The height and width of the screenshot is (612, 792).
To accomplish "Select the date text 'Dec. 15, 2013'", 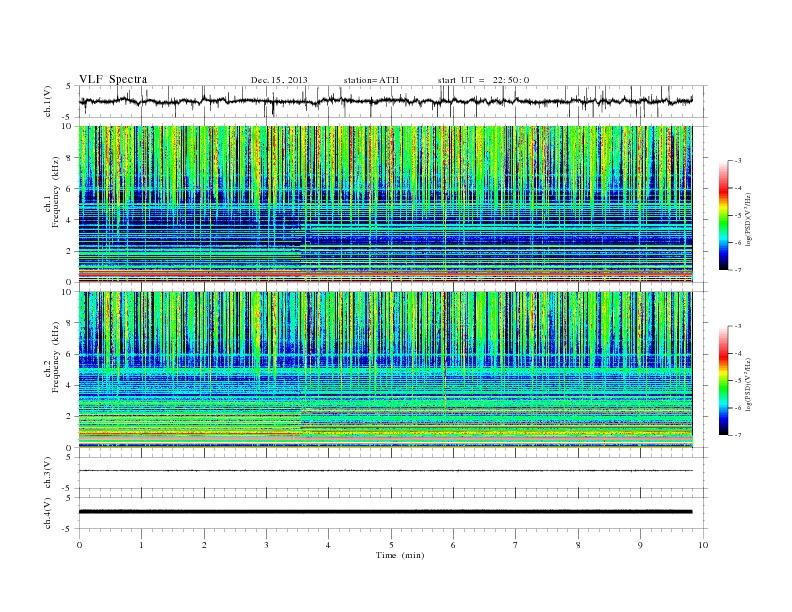I will [x=279, y=80].
